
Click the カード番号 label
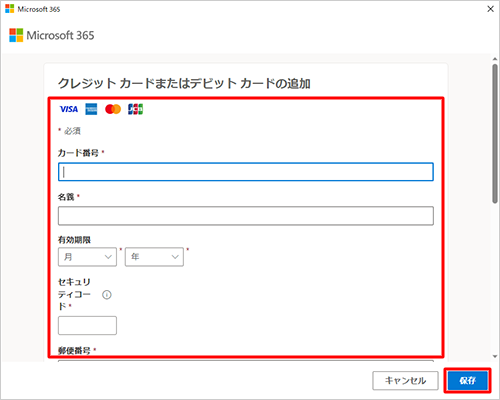click(78, 153)
